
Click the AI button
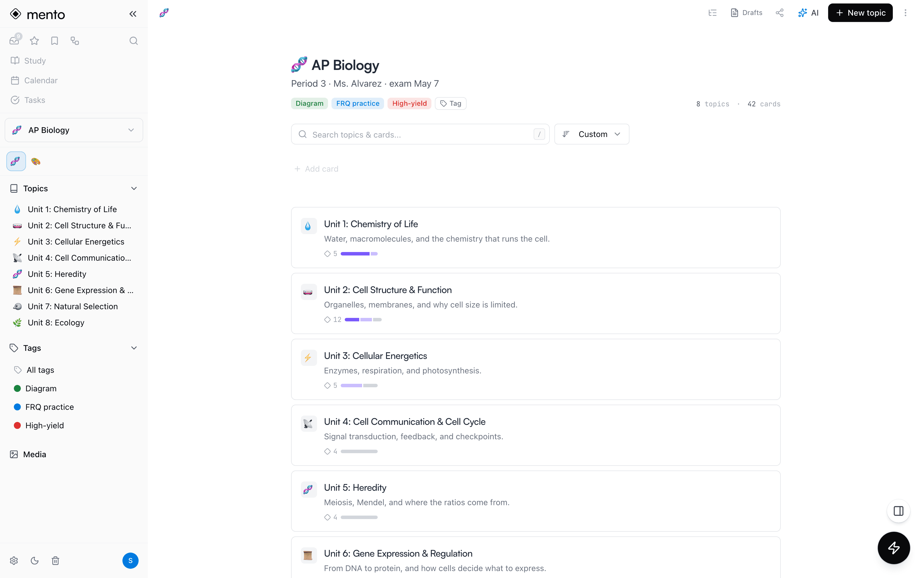pos(808,13)
